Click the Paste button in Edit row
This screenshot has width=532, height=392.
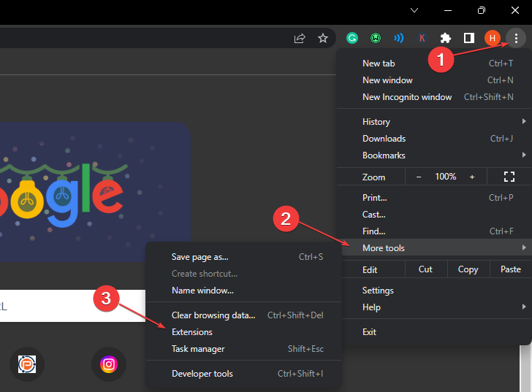tap(511, 269)
